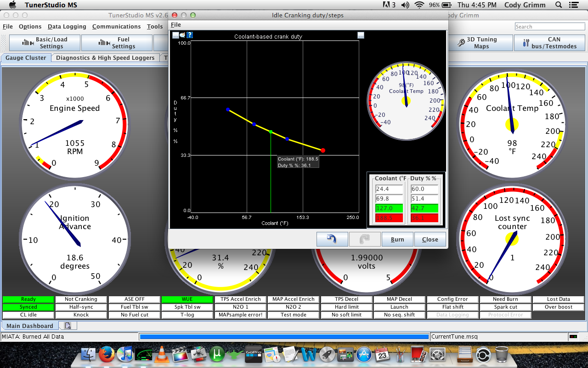Open the Data Logging menu
The image size is (588, 368).
pos(67,27)
